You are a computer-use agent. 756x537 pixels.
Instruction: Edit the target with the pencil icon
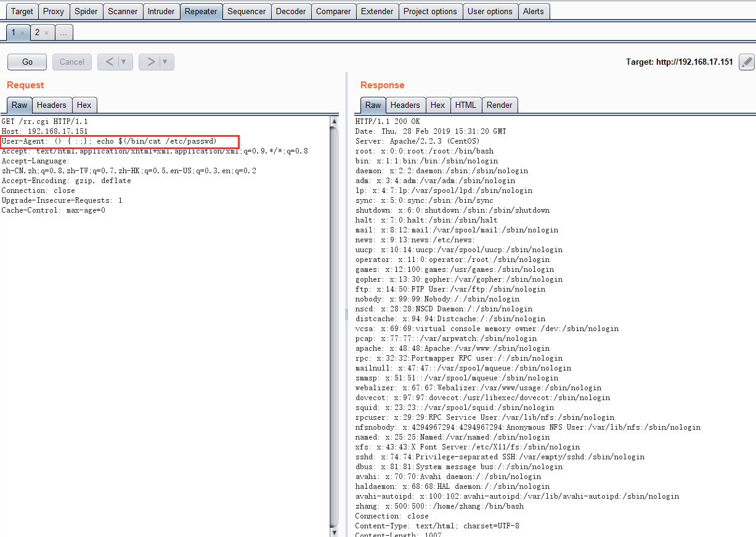click(x=746, y=62)
